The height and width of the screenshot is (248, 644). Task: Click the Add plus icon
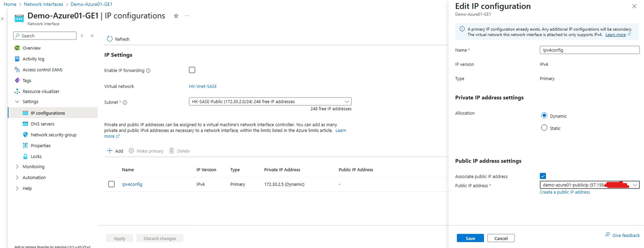110,151
